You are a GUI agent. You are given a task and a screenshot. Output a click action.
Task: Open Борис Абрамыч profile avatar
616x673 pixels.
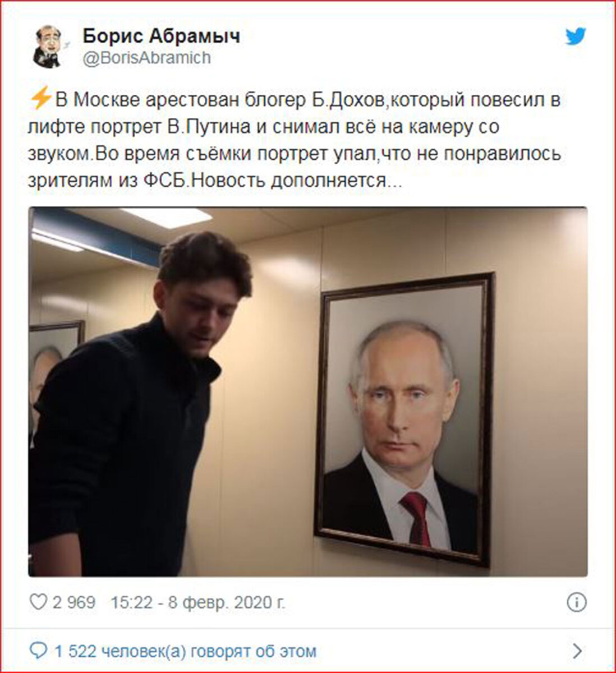pos(49,47)
